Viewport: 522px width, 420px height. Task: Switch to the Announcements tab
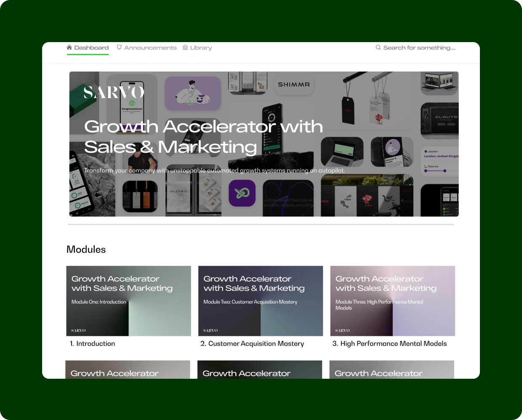click(146, 48)
